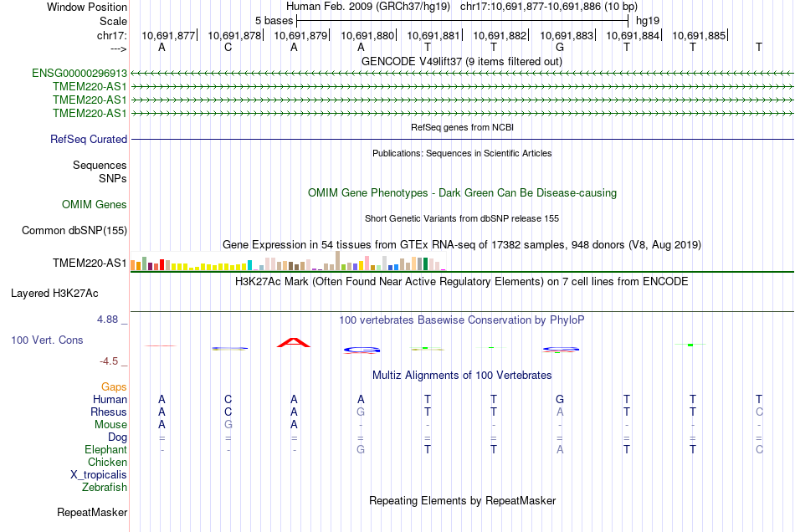Viewport: 795px width, 532px height.
Task: Select the Zebrafish alignment row label
Action: (x=105, y=488)
